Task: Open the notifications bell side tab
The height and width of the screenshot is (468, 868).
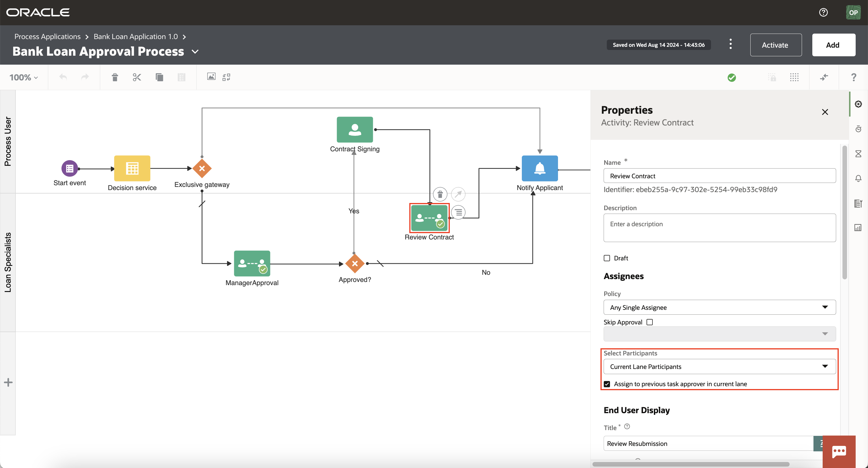Action: [x=858, y=178]
